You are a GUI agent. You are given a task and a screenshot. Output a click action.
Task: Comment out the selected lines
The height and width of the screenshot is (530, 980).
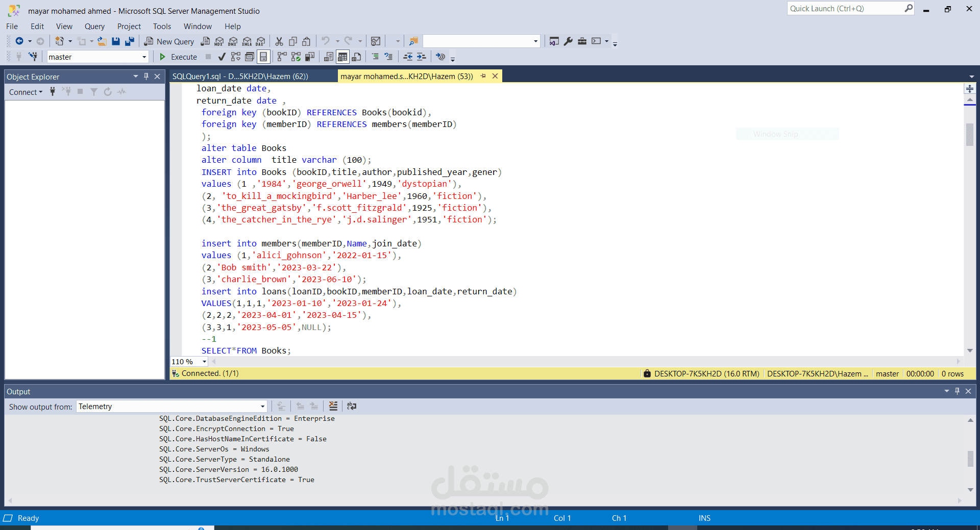(x=375, y=57)
